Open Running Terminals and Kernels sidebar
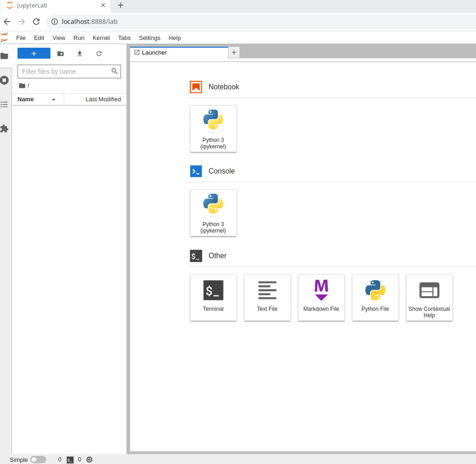 (x=4, y=80)
